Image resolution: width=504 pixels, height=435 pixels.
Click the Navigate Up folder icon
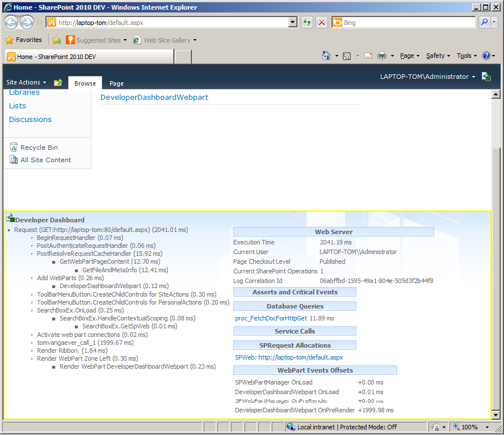[x=58, y=83]
